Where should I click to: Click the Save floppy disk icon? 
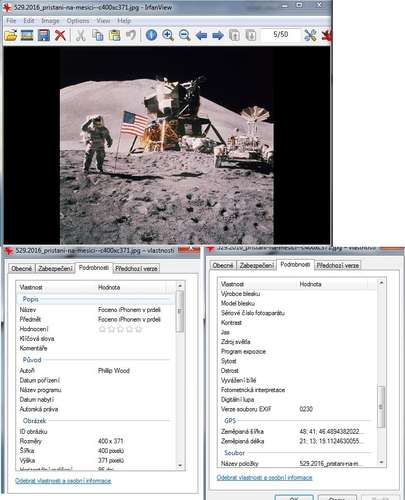pos(44,35)
